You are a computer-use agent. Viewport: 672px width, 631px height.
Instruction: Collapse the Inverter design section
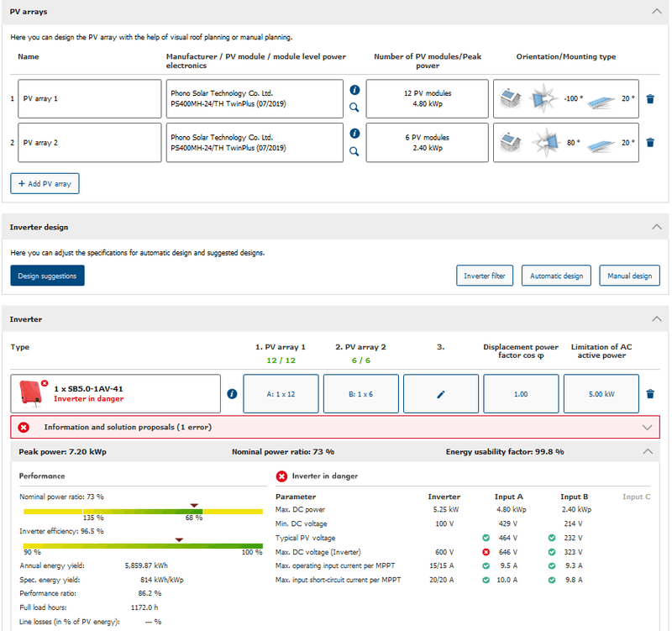[x=656, y=227]
